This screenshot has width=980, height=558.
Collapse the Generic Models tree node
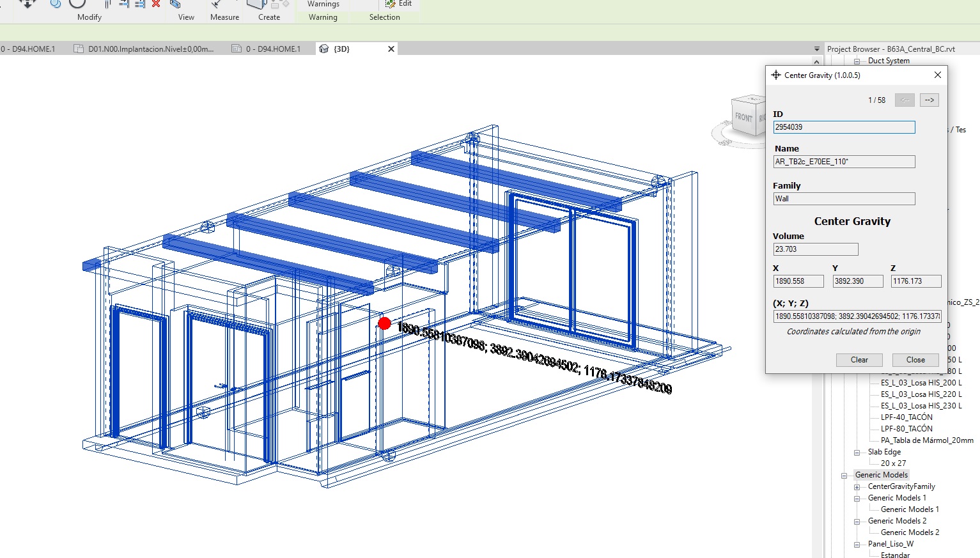pyautogui.click(x=844, y=475)
